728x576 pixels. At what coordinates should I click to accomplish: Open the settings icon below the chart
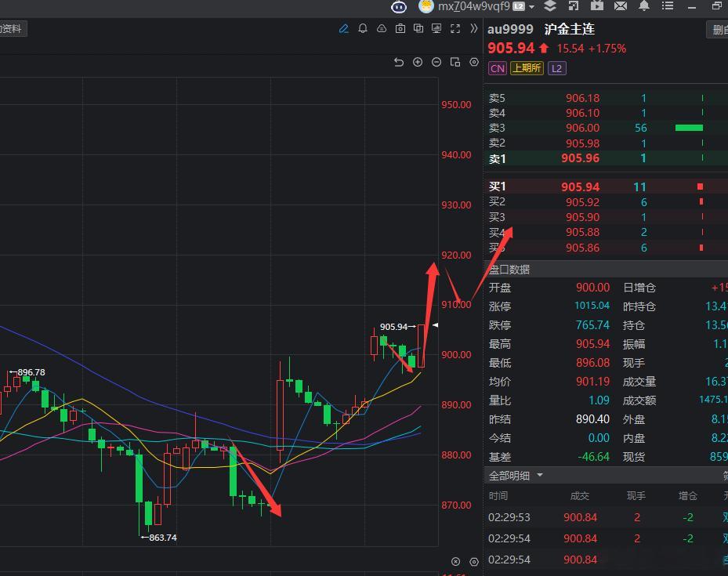click(x=474, y=562)
